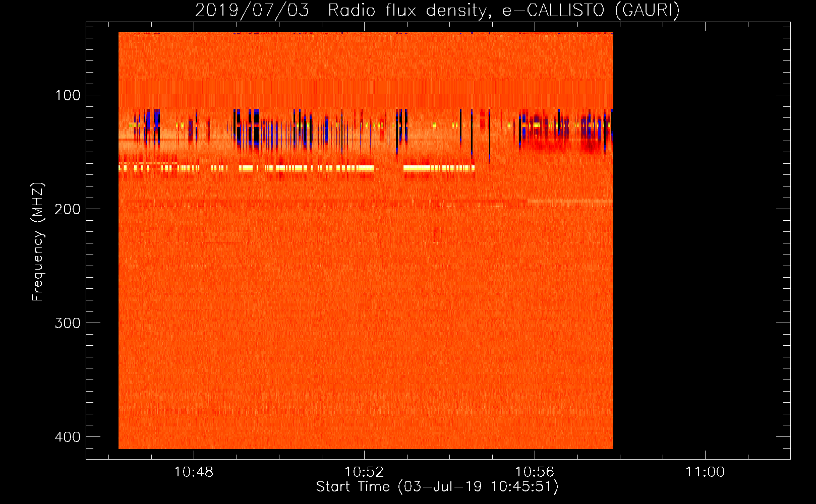Screen dimensions: 816x504
Task: Click the 11:00 time tick label
Action: pyautogui.click(x=705, y=472)
